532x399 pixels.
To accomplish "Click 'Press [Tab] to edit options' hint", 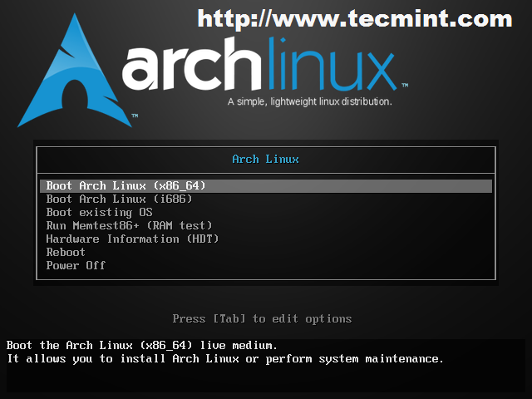I will click(x=262, y=318).
